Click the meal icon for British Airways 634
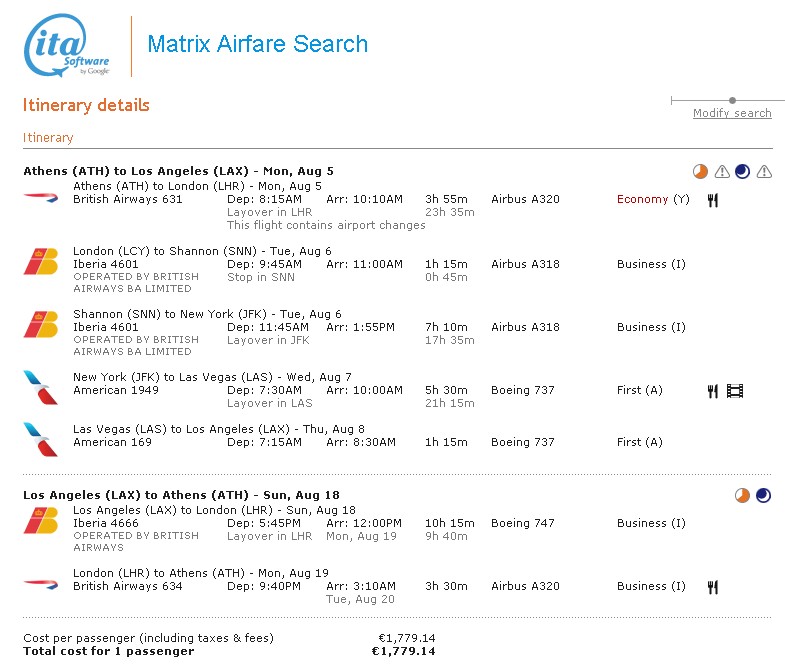Viewport: 785px width, 665px height. [713, 587]
